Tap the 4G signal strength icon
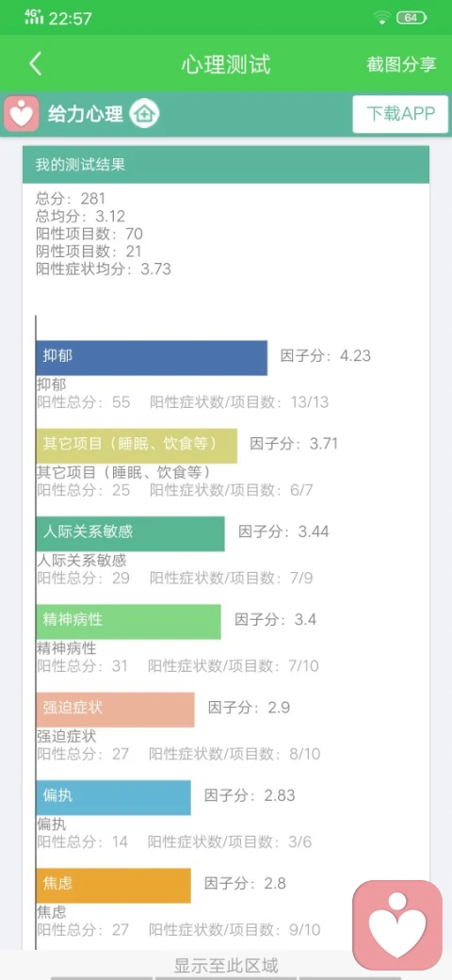The width and height of the screenshot is (452, 980). pos(34,18)
